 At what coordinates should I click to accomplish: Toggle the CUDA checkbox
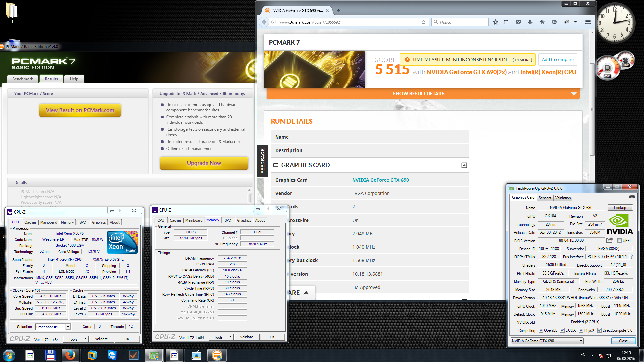click(x=562, y=330)
